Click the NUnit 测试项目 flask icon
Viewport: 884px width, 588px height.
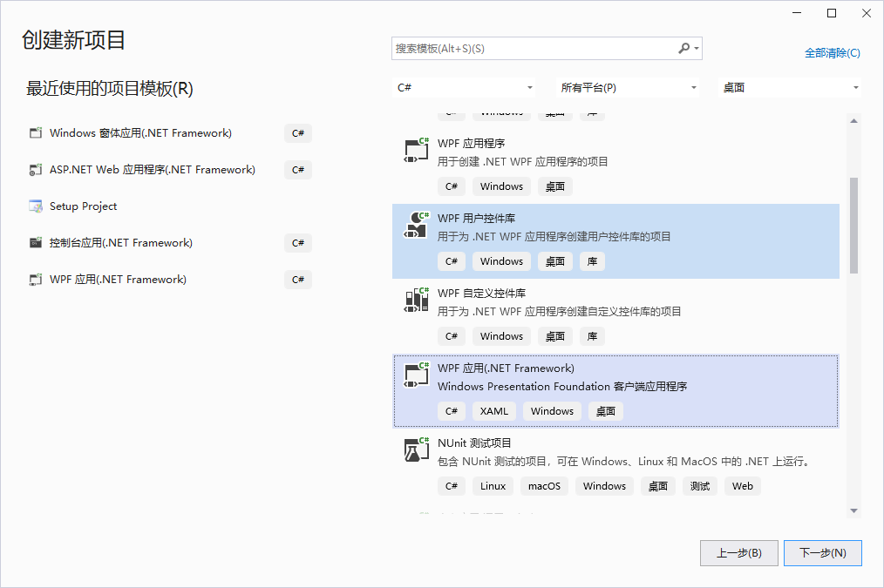tap(417, 450)
